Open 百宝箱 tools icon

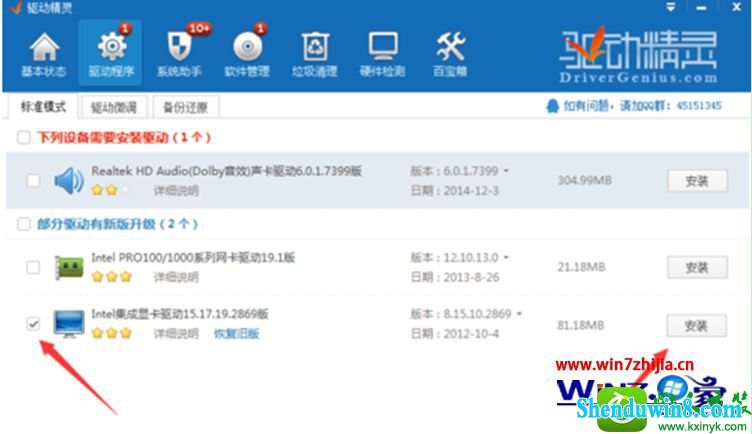(450, 47)
